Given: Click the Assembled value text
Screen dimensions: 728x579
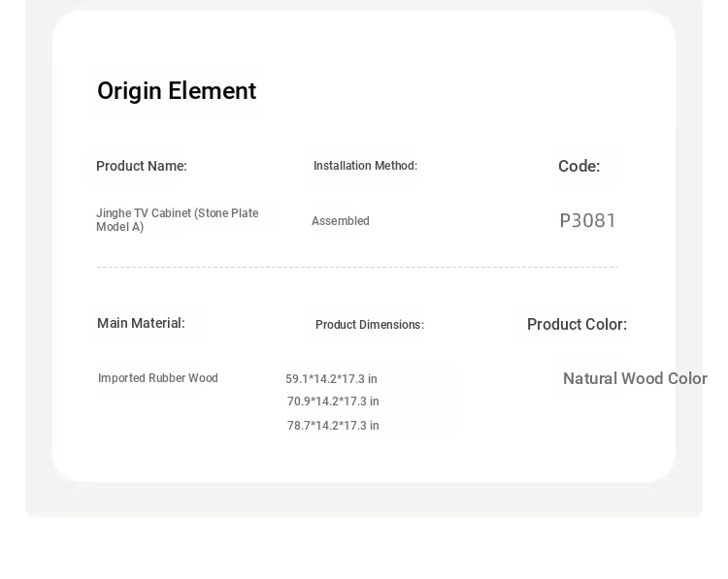Looking at the screenshot, I should point(341,221).
